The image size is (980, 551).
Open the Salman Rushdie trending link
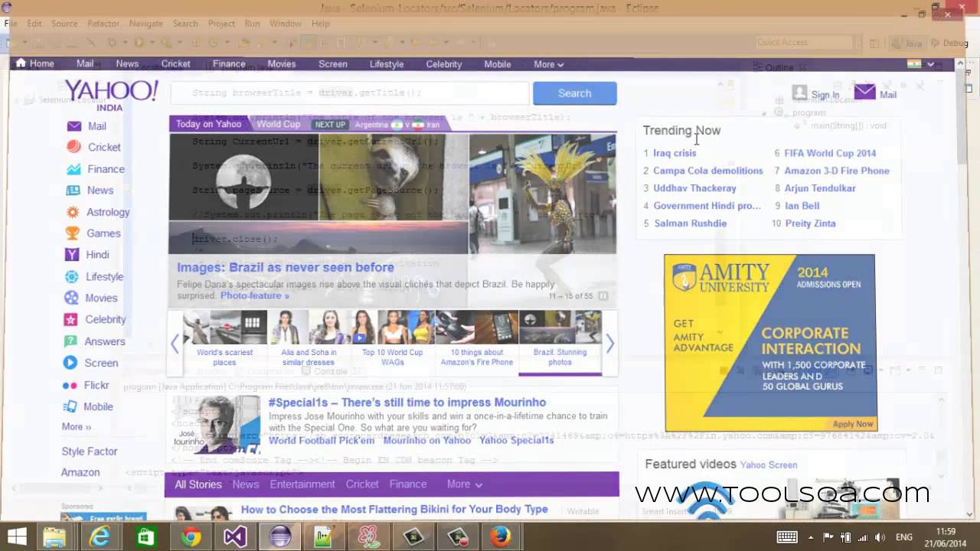pyautogui.click(x=690, y=223)
